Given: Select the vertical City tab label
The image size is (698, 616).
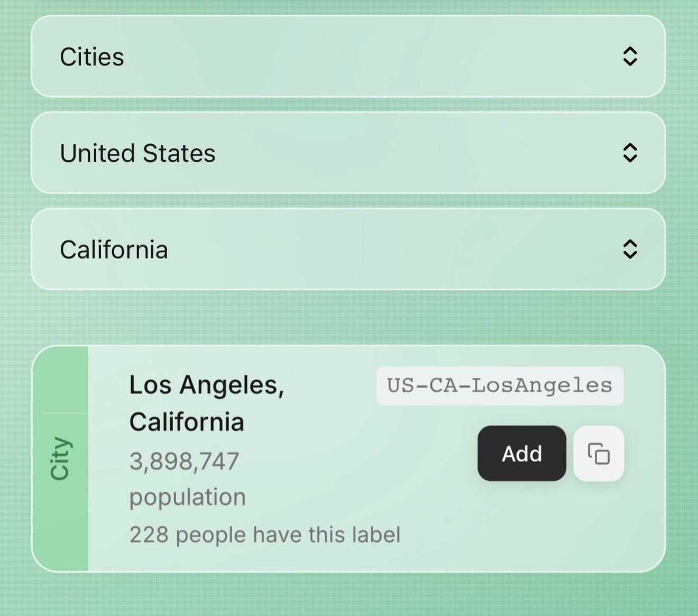Looking at the screenshot, I should pyautogui.click(x=60, y=458).
